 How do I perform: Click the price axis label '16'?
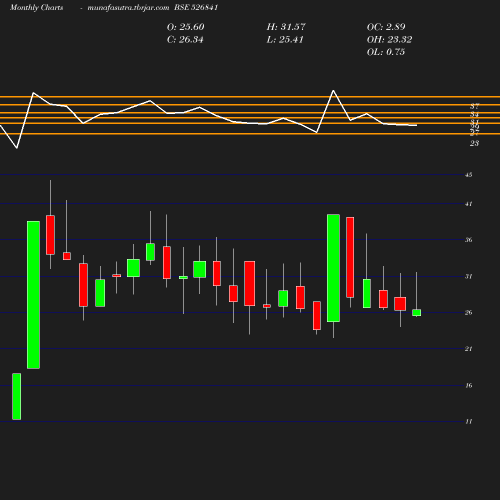[469, 385]
